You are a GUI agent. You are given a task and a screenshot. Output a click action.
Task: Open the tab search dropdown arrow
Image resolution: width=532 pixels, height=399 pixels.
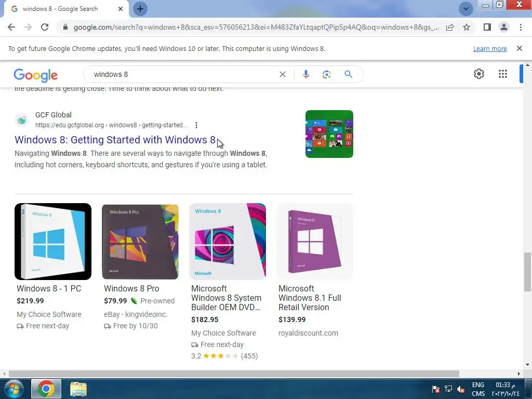pyautogui.click(x=466, y=9)
